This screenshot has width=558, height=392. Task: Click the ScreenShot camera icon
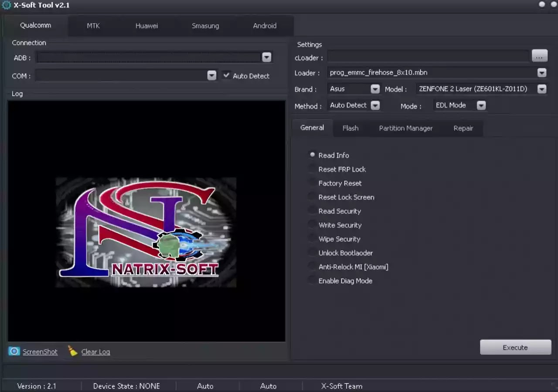pyautogui.click(x=14, y=351)
